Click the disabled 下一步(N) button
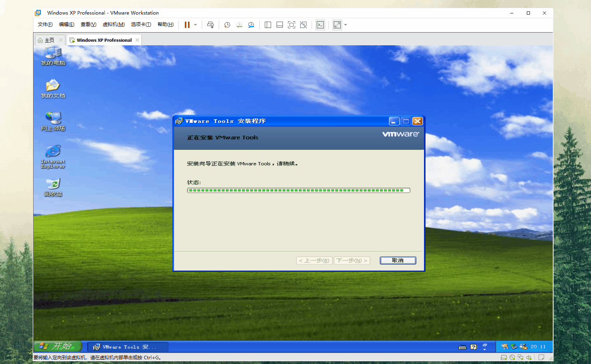Screen dimensions: 591x364 coord(352,260)
